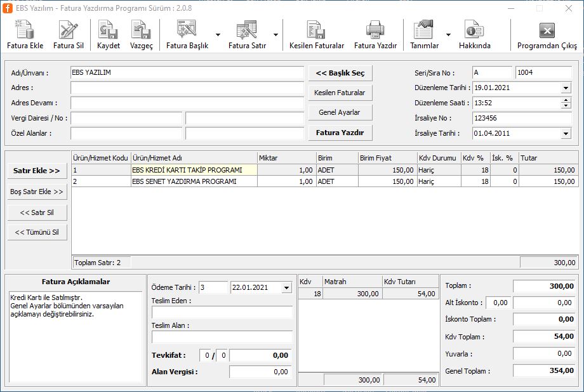The width and height of the screenshot is (584, 392).
Task: Increase the Düzenleme Saati with the up arrow
Action: click(566, 100)
